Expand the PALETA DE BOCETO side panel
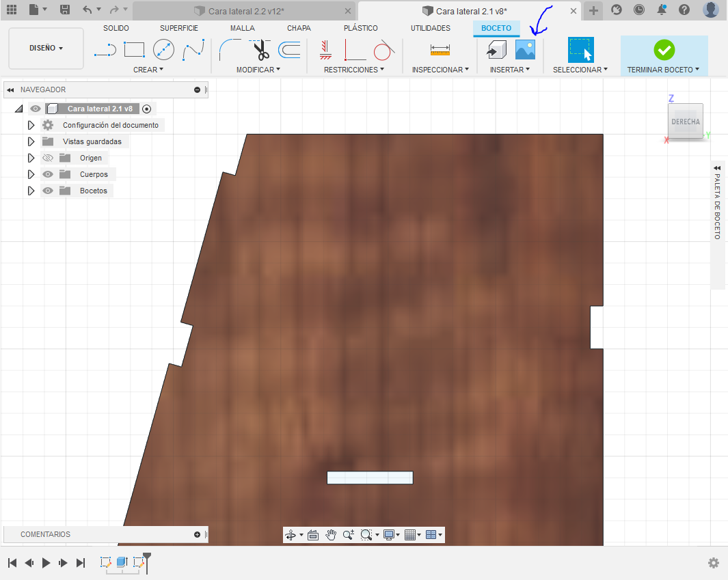The image size is (728, 580). pos(717,168)
